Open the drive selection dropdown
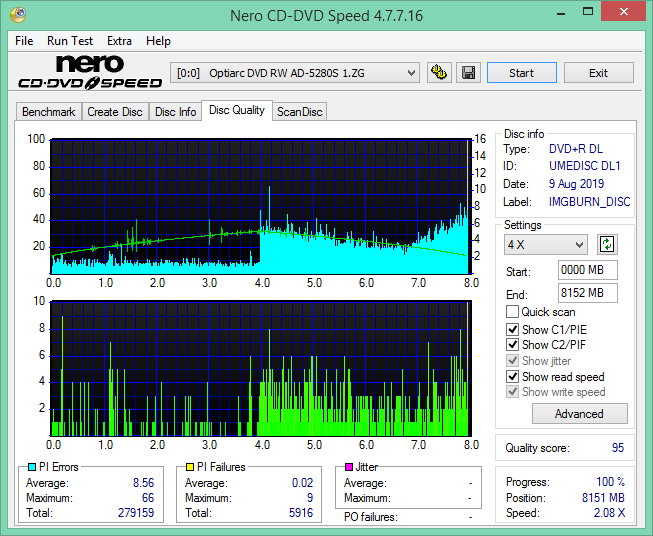Image resolution: width=653 pixels, height=536 pixels. [295, 73]
